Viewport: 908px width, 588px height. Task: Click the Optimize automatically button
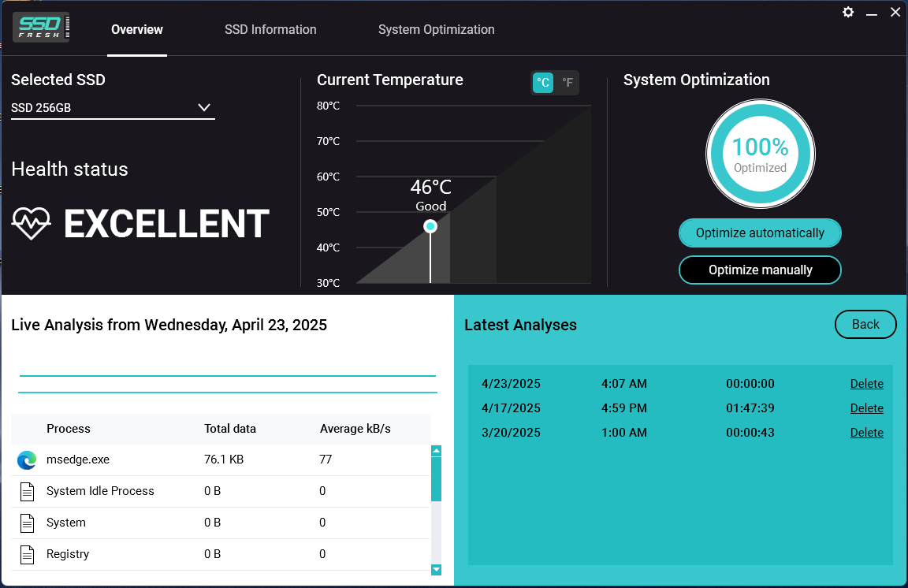tap(760, 233)
